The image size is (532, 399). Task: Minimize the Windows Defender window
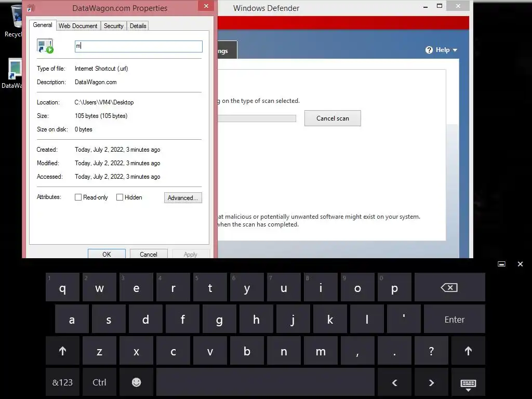click(425, 6)
